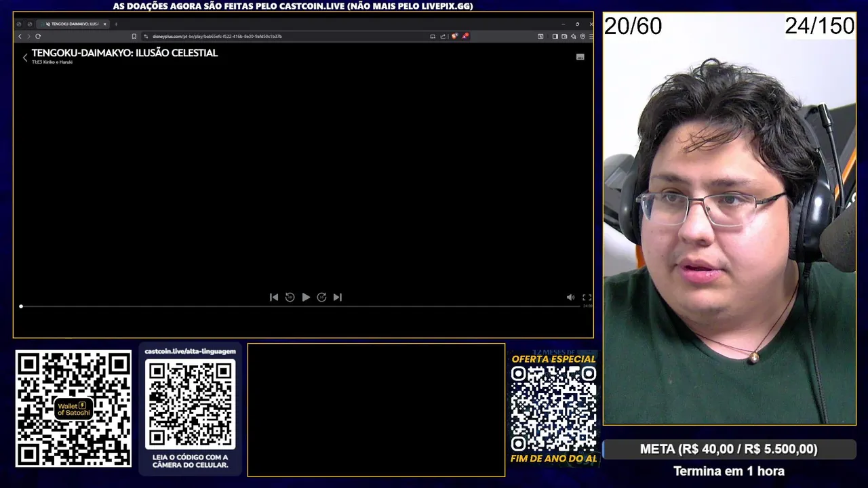This screenshot has height=488, width=868.
Task: Close the Tengoku-Daimakyo tab
Action: tap(104, 24)
